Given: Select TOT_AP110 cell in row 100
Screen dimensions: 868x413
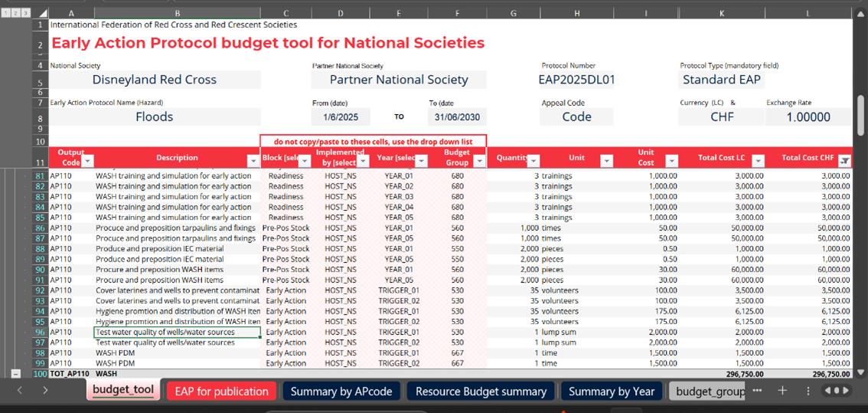Looking at the screenshot, I should click(x=71, y=374).
